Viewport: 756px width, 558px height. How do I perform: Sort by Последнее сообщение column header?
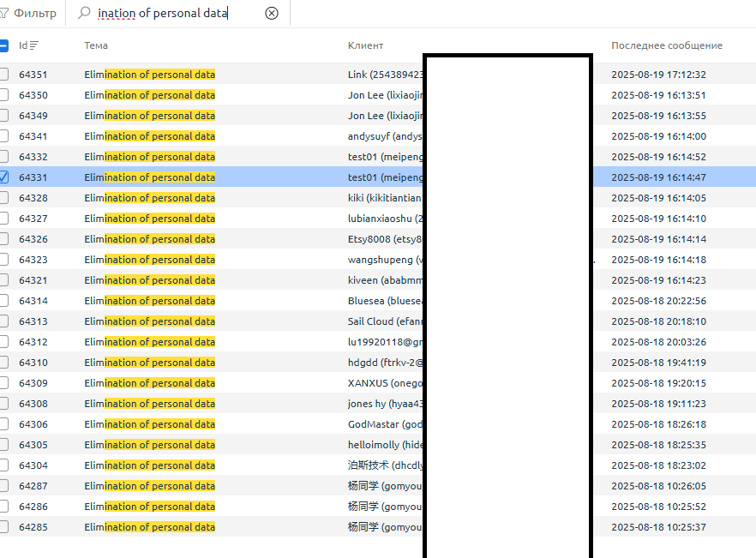(x=666, y=45)
